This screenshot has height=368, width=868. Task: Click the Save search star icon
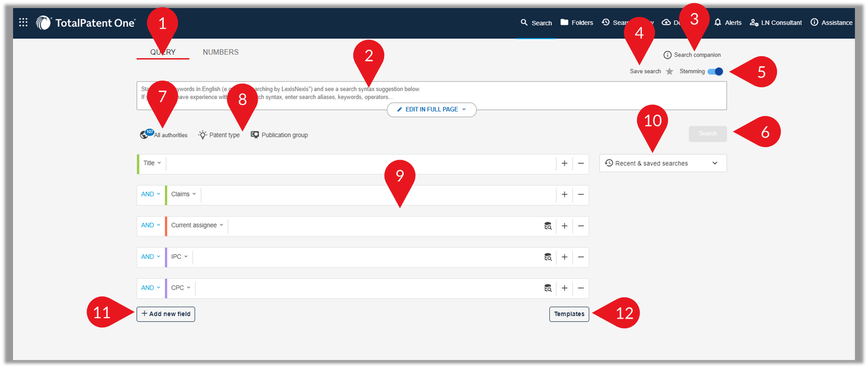(670, 71)
